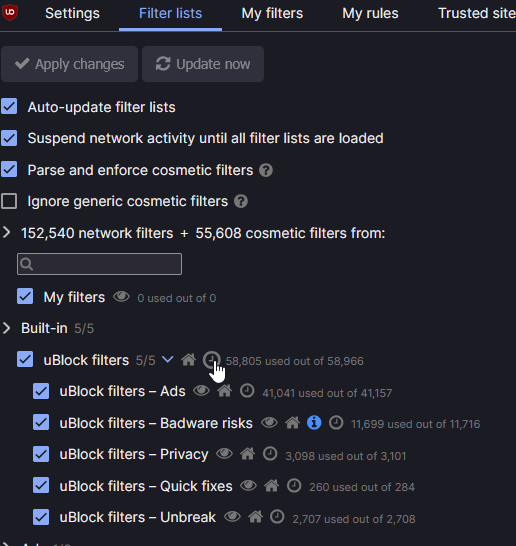Screen dimensions: 516x546
Task: Enable Ignore generic cosmetic filters
Action: (x=9, y=201)
